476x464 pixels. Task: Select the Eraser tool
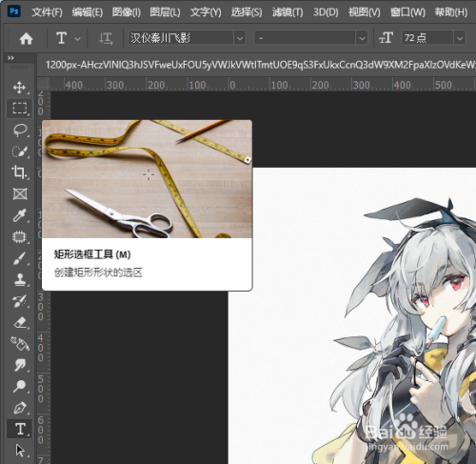coord(20,322)
